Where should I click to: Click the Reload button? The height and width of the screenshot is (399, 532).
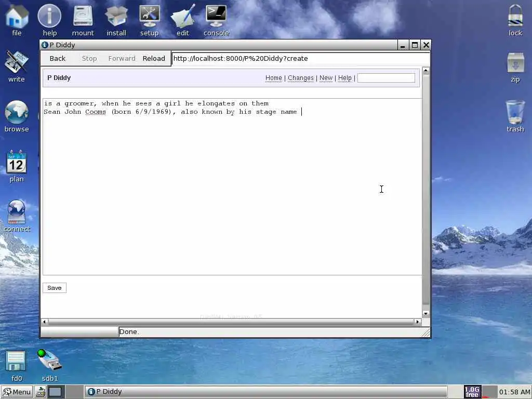[x=154, y=58]
